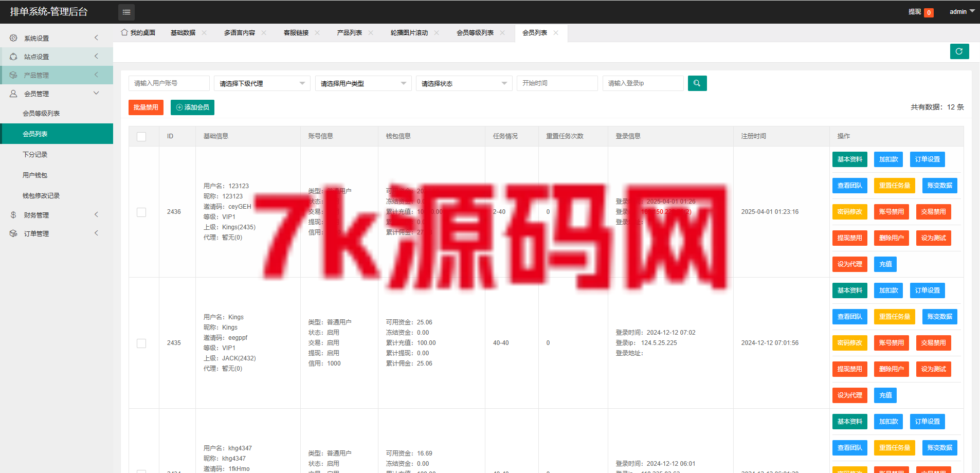Screen dimensions: 980x473
Task: Click 账变数据 for user Kings
Action: pos(940,317)
